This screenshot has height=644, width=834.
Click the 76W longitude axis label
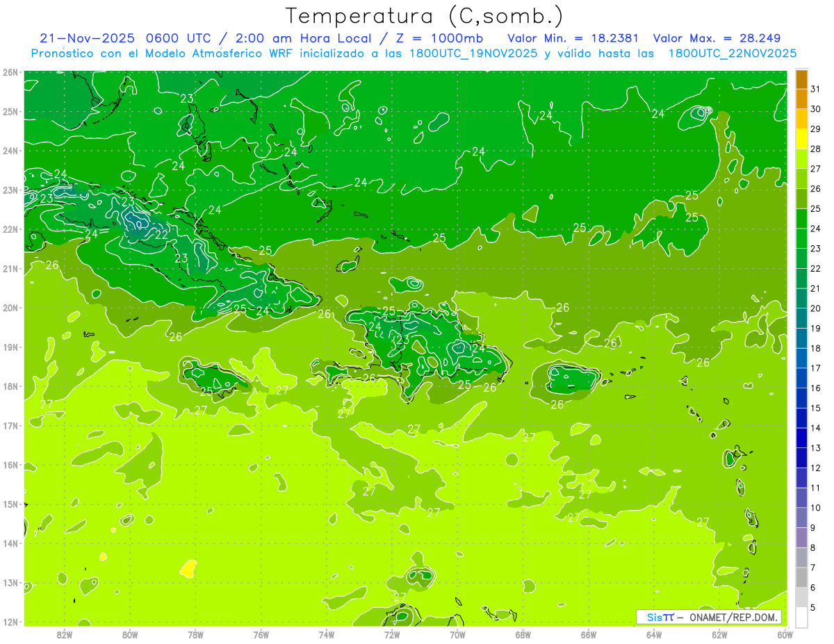click(x=261, y=634)
